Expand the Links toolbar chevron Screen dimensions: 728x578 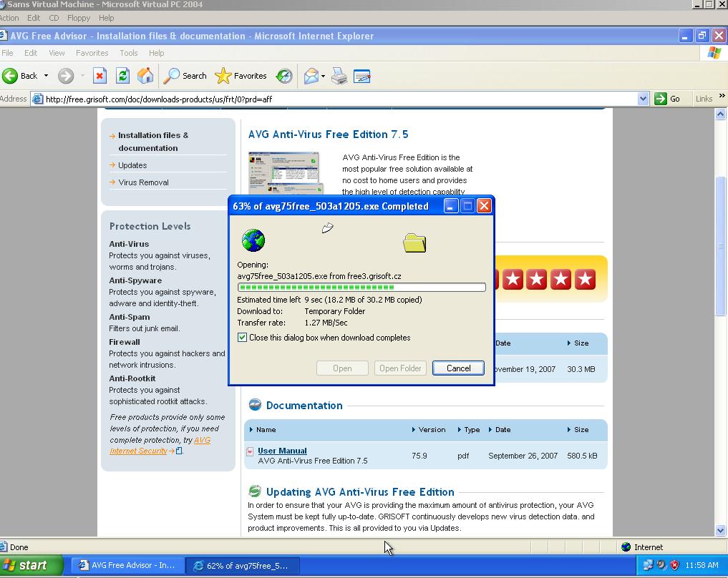coord(722,96)
